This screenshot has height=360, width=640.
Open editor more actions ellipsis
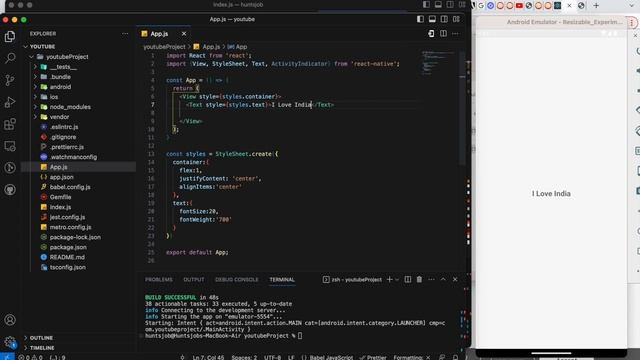(x=455, y=34)
